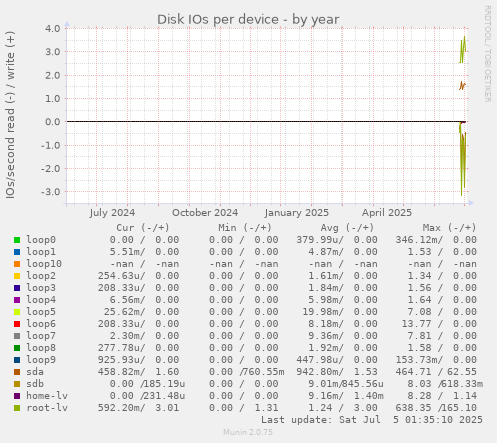
Task: Click the root-lv olive green swatch
Action: coord(17,408)
